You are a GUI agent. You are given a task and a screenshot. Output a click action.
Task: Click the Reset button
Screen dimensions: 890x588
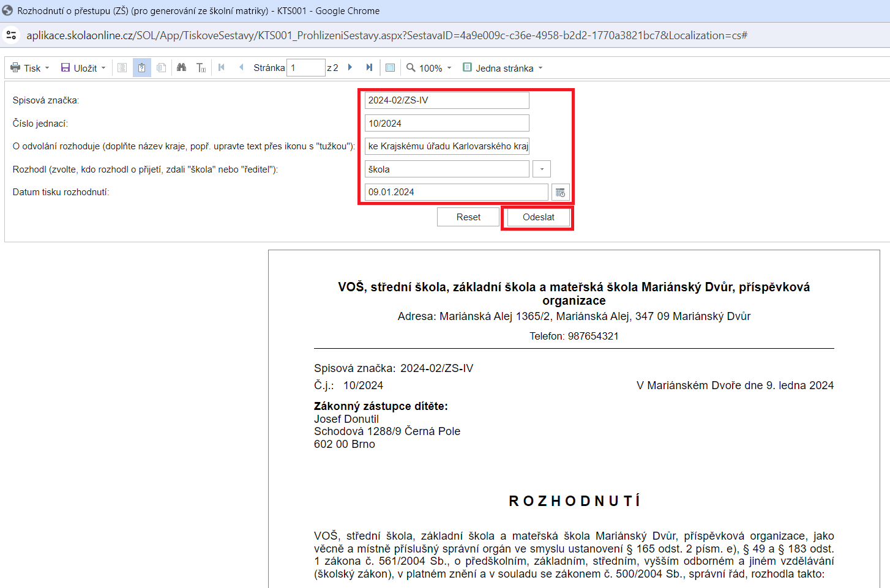(468, 217)
